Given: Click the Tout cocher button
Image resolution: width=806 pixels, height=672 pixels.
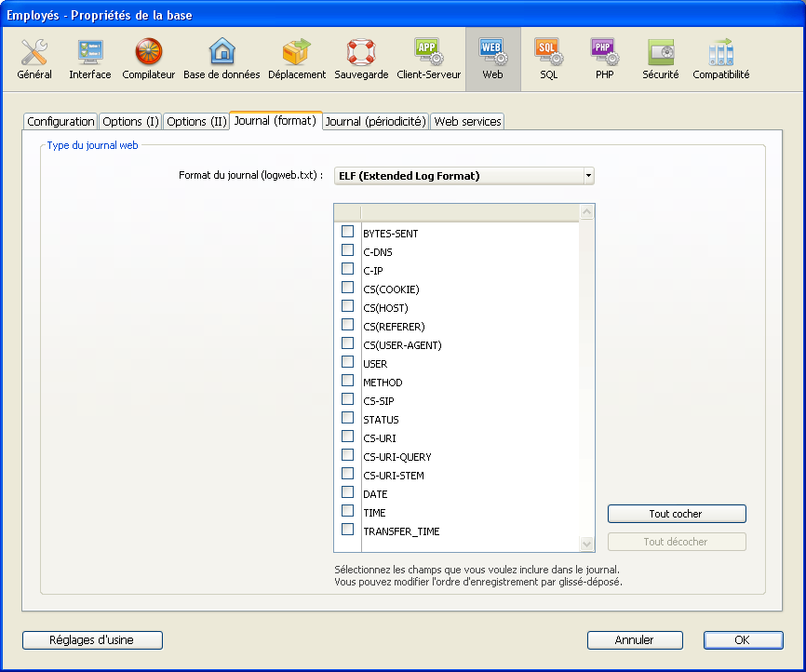Looking at the screenshot, I should [x=676, y=514].
